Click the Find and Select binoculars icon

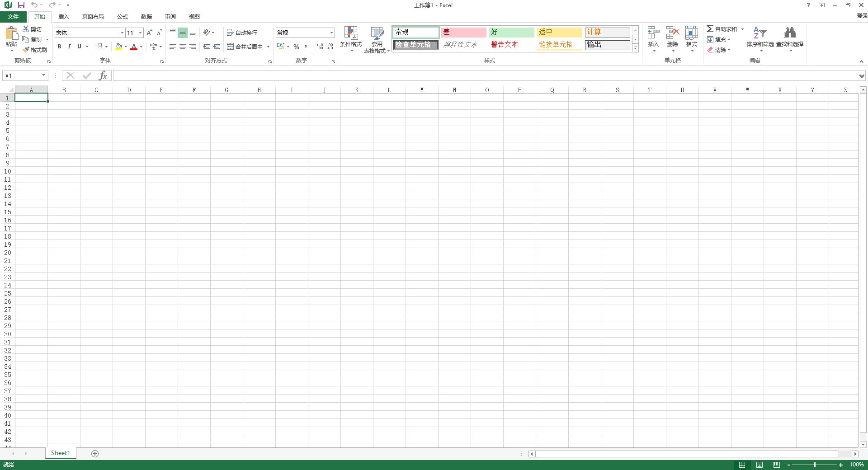(789, 33)
